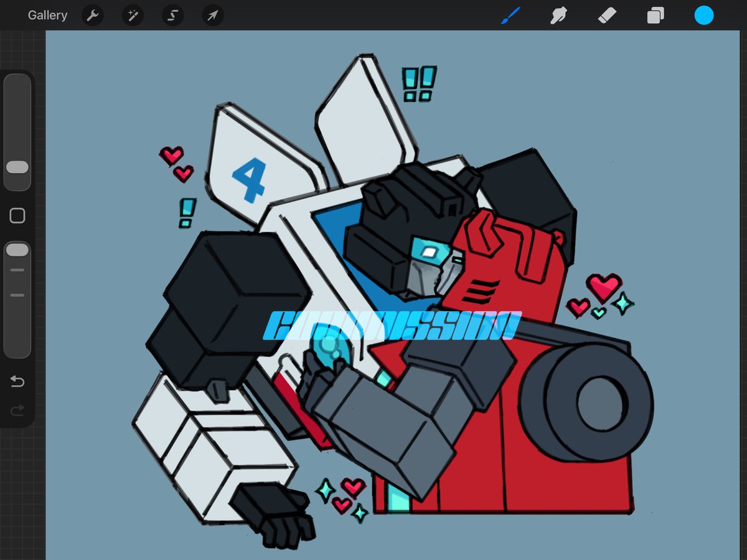Activate the Selection tool

click(173, 16)
